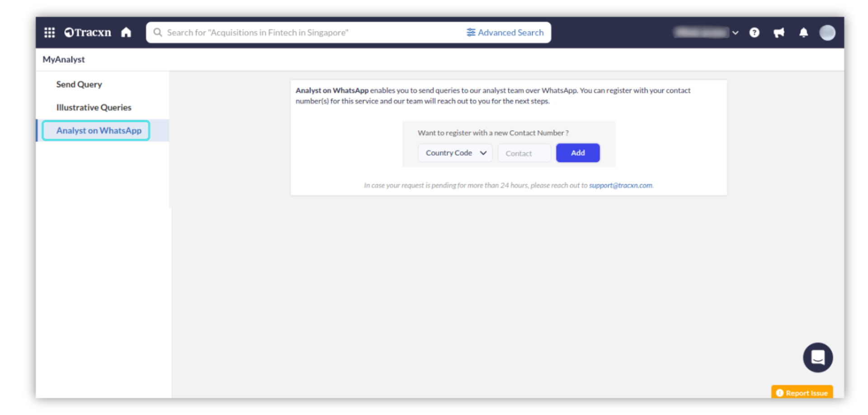Open the chat support widget
The width and height of the screenshot is (868, 415).
(x=817, y=358)
